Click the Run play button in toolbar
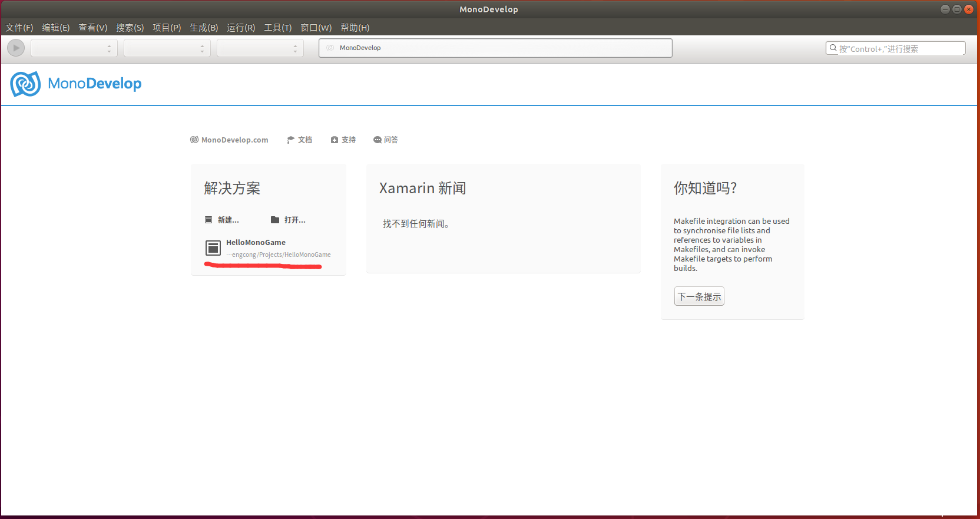980x519 pixels. (x=16, y=48)
